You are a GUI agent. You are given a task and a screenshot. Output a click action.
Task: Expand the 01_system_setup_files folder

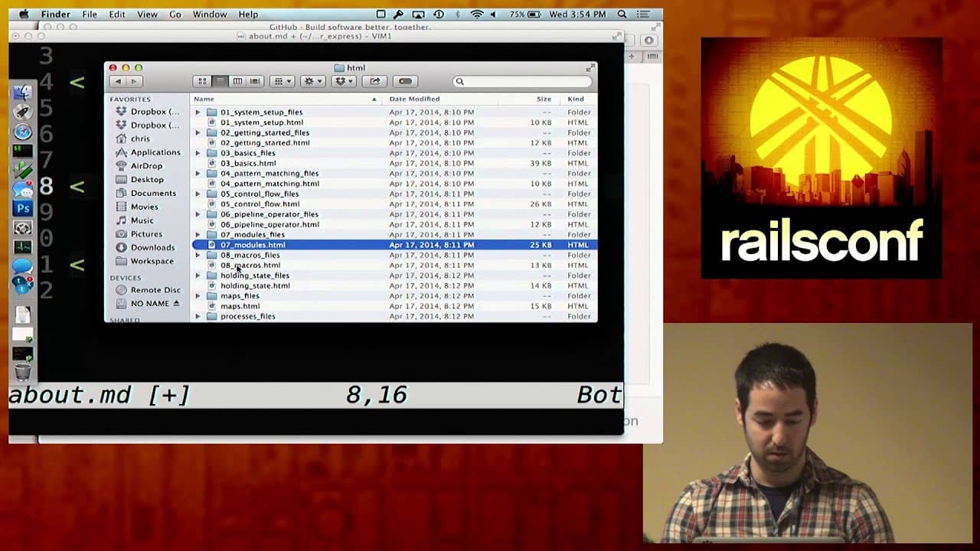point(198,112)
